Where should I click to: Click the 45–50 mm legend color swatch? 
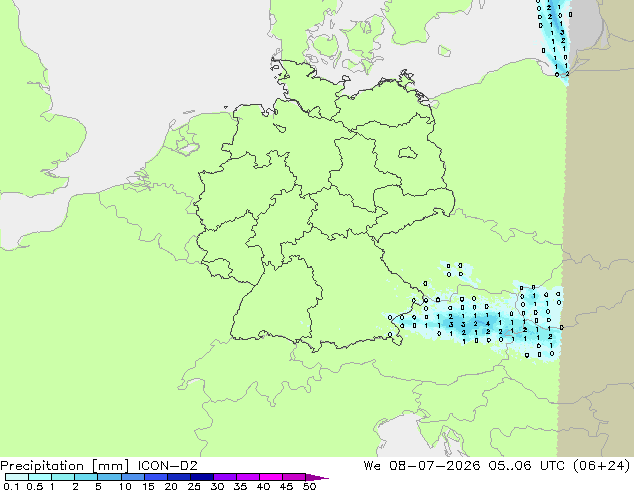click(x=294, y=477)
